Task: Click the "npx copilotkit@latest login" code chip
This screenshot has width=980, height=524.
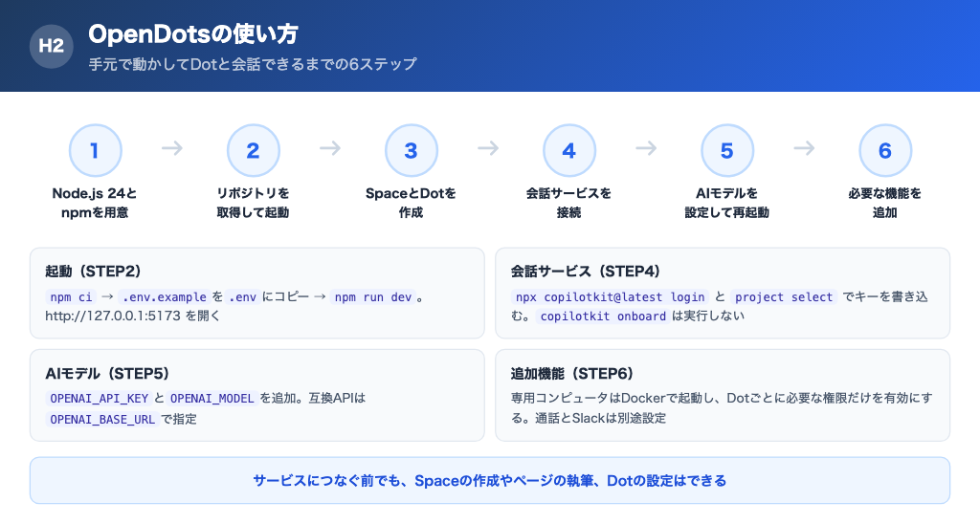Action: click(610, 297)
